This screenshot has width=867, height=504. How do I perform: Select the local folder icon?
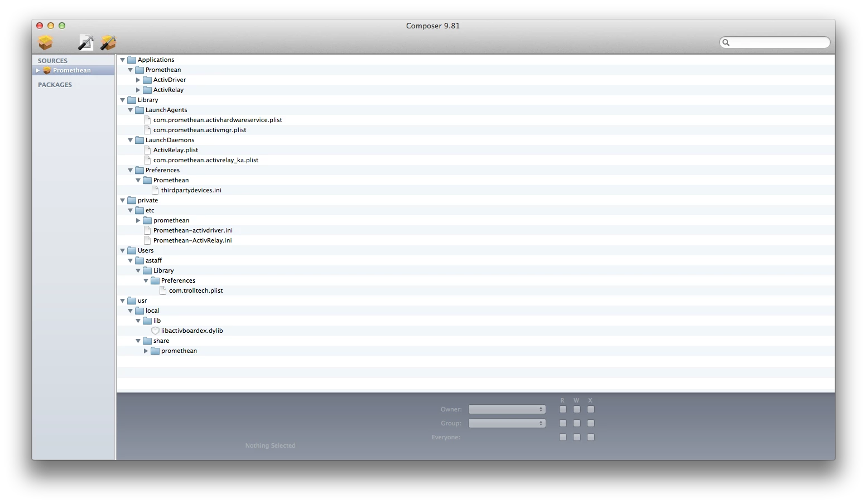(x=139, y=311)
